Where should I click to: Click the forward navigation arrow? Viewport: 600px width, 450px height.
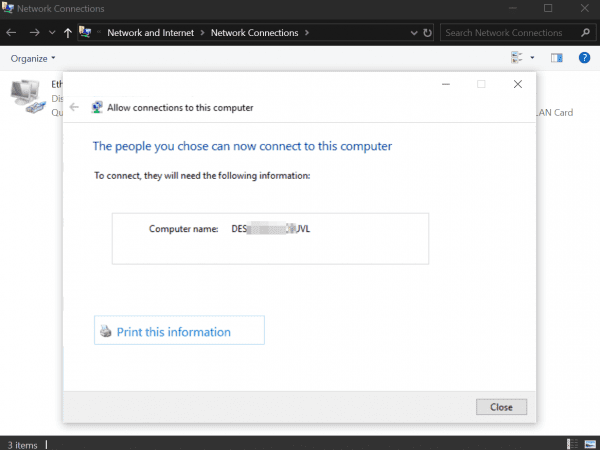(x=34, y=32)
